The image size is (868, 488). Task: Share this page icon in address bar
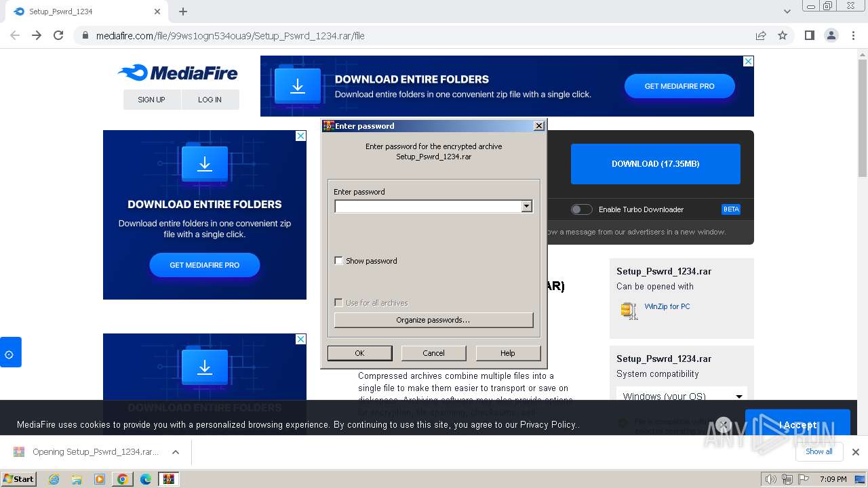pos(761,35)
